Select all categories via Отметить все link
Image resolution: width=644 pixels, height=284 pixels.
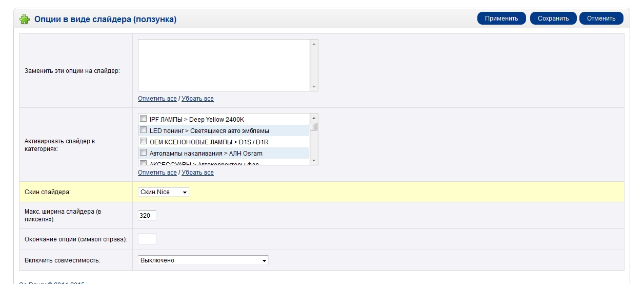(x=157, y=173)
